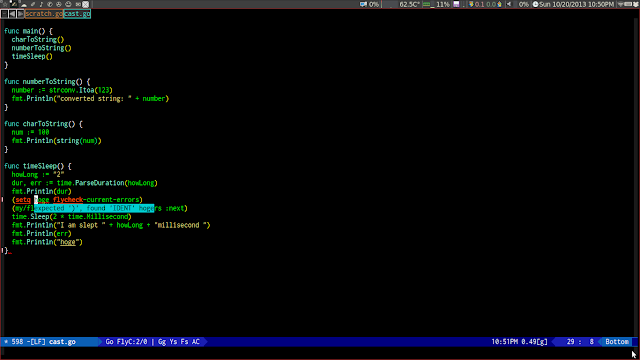Image resolution: width=640 pixels, height=360 pixels.
Task: Click the tabbar home button before the arrows
Action: pos(4,14)
